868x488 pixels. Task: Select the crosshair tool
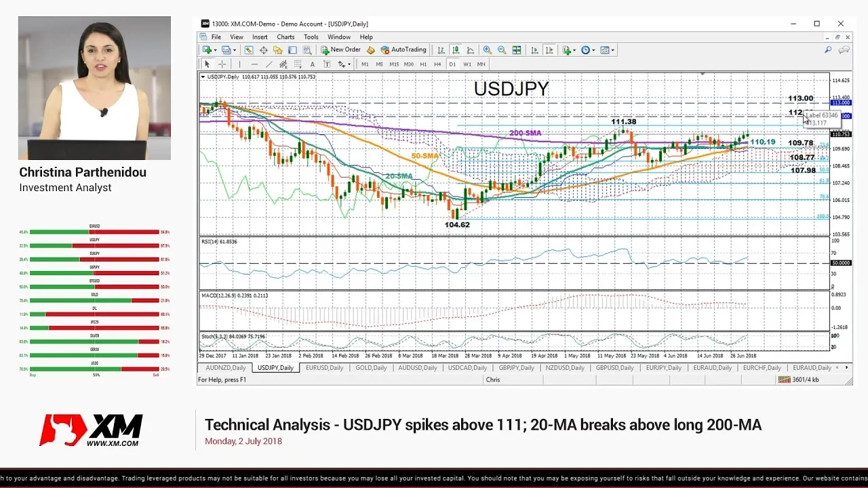pos(222,64)
